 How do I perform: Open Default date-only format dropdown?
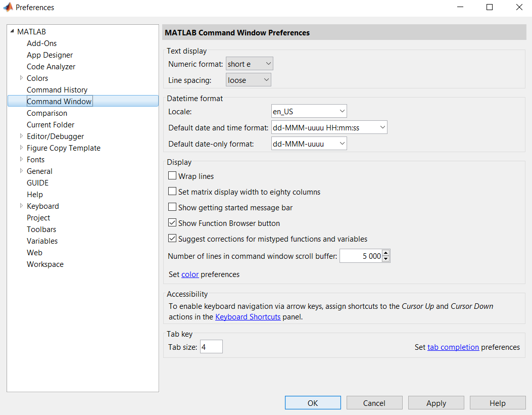tap(309, 144)
